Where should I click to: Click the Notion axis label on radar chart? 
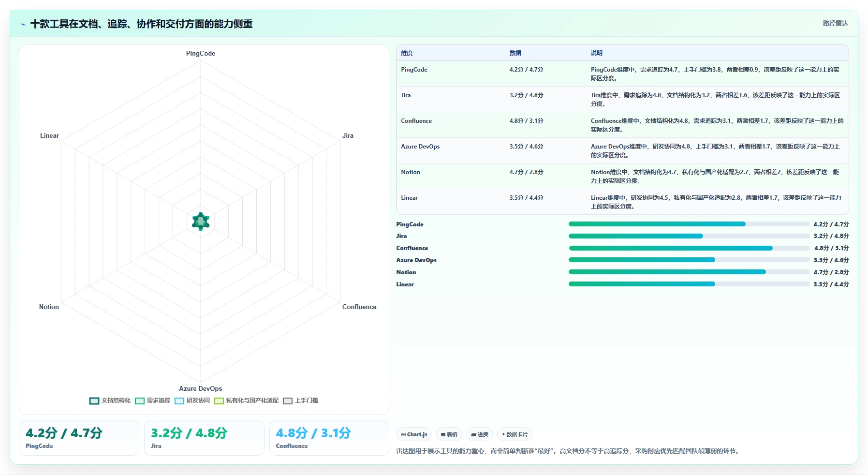[49, 307]
